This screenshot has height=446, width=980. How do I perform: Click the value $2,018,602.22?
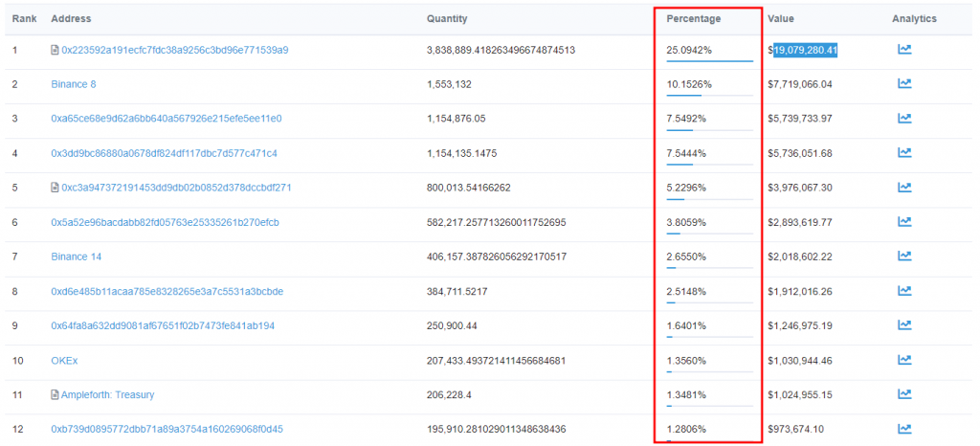(x=800, y=256)
